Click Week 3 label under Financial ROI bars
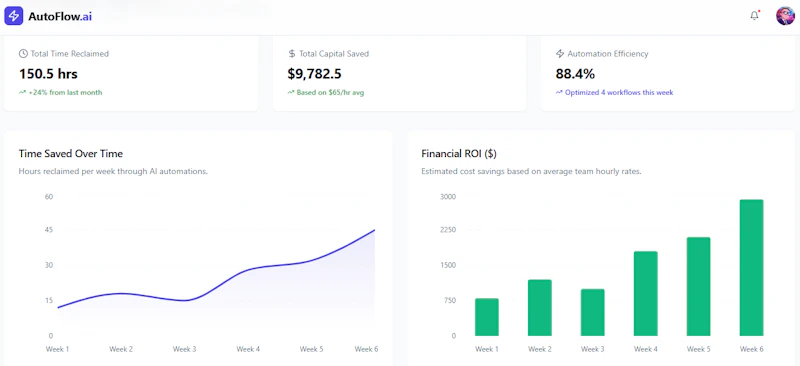The width and height of the screenshot is (800, 366). pos(592,349)
